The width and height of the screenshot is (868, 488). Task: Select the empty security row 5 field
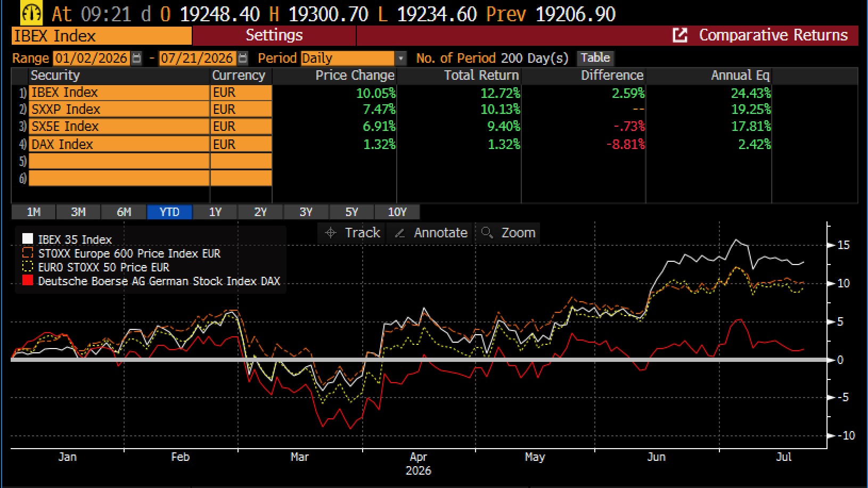(119, 161)
